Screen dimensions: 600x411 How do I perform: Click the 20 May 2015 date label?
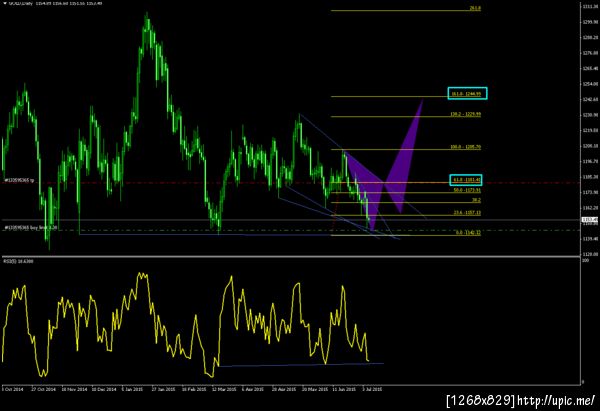(x=315, y=389)
